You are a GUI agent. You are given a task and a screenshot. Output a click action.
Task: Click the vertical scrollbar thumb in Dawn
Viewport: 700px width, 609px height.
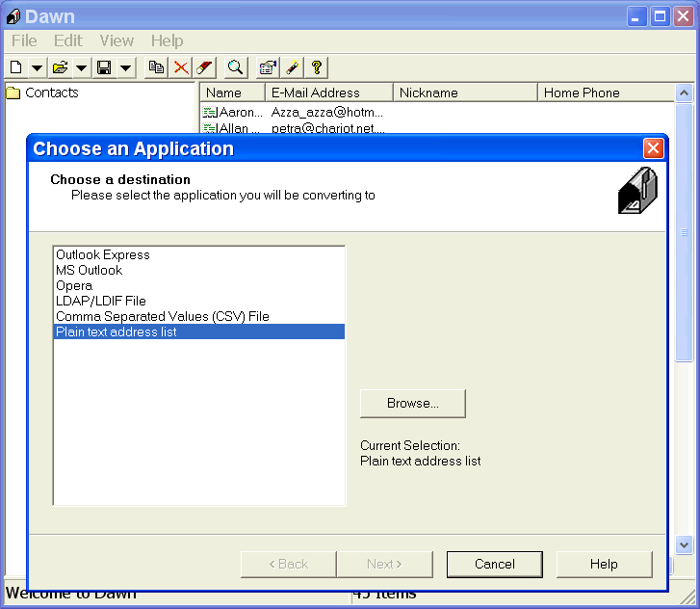[684, 232]
